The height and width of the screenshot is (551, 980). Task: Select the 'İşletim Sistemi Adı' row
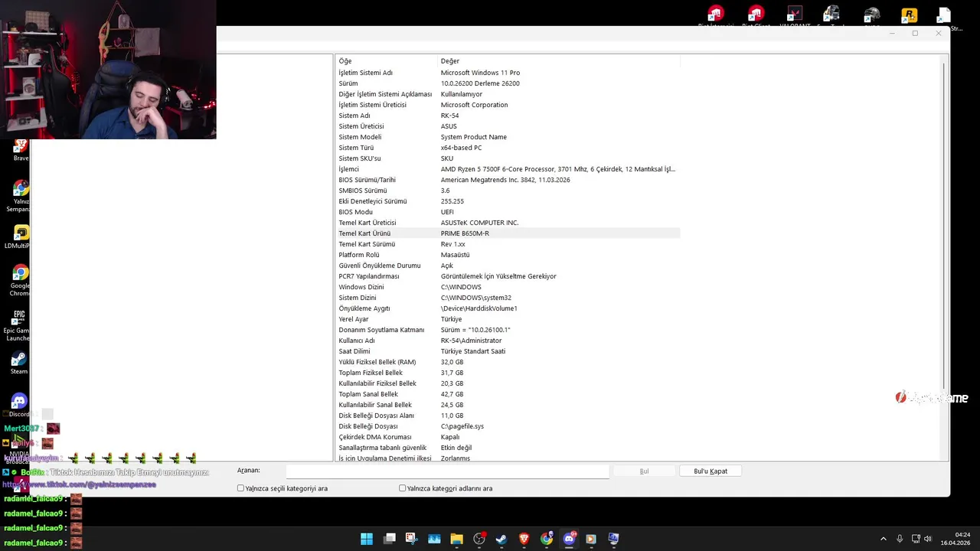pyautogui.click(x=508, y=73)
